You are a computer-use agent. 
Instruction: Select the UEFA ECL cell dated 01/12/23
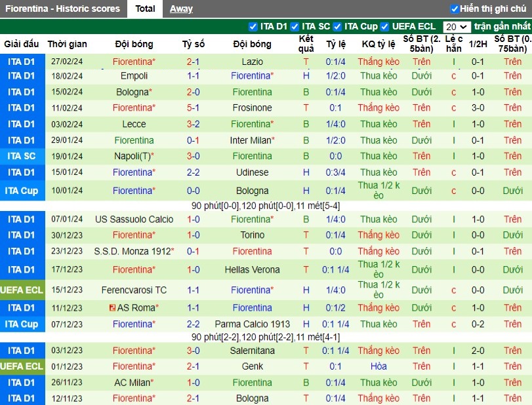click(22, 366)
